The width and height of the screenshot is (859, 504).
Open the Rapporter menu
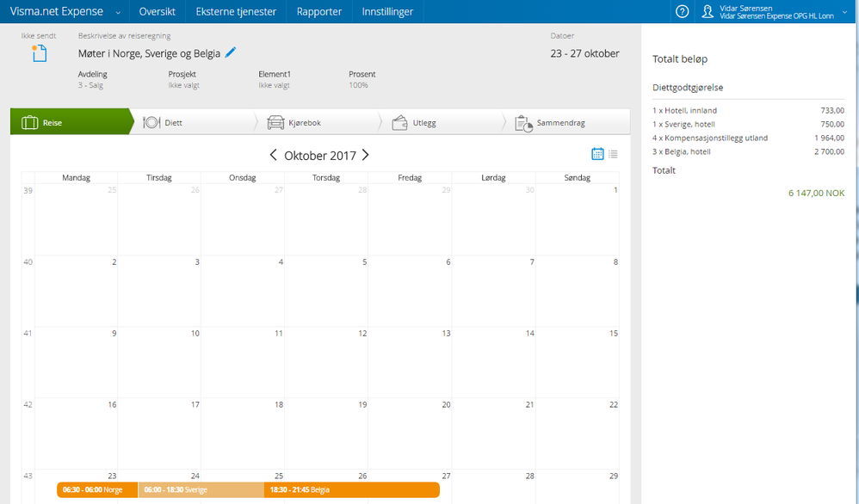coord(318,11)
